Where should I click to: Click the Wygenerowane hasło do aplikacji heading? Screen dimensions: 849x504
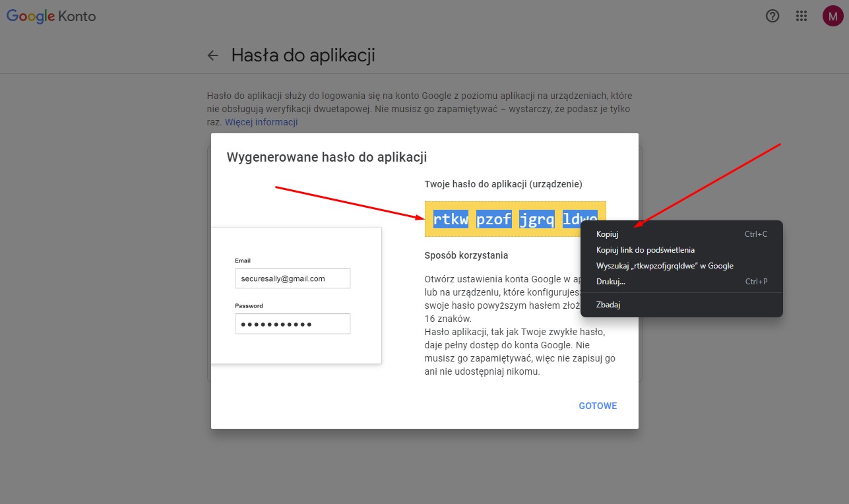pyautogui.click(x=327, y=157)
